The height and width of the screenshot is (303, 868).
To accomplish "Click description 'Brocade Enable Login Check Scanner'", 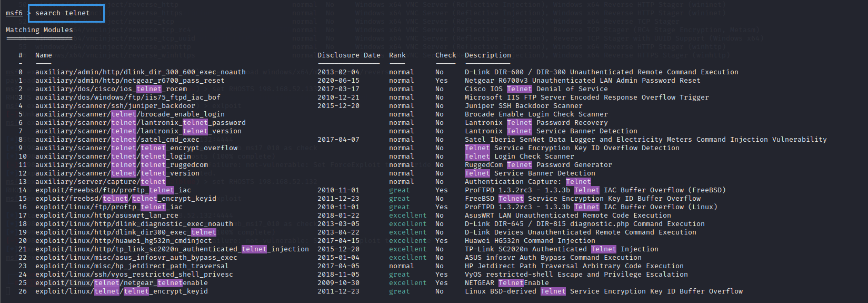I will tap(536, 114).
